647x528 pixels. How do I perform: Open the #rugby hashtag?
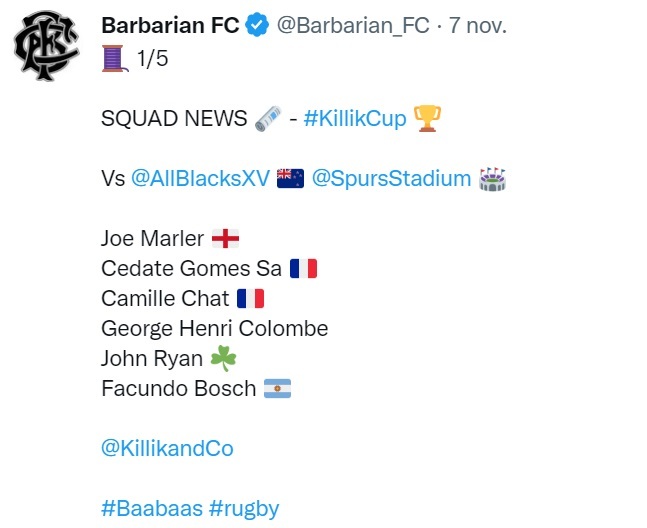pos(244,508)
